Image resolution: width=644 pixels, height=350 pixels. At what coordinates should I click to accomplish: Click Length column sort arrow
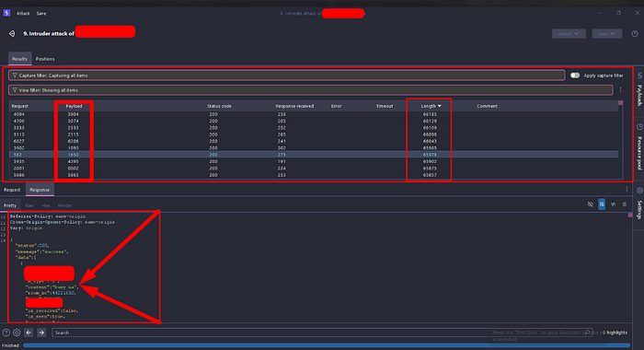[440, 106]
